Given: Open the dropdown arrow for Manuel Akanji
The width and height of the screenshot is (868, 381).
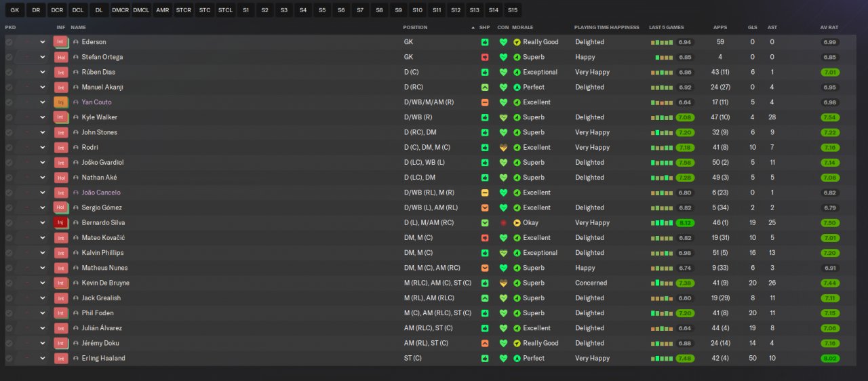Looking at the screenshot, I should click(x=42, y=87).
